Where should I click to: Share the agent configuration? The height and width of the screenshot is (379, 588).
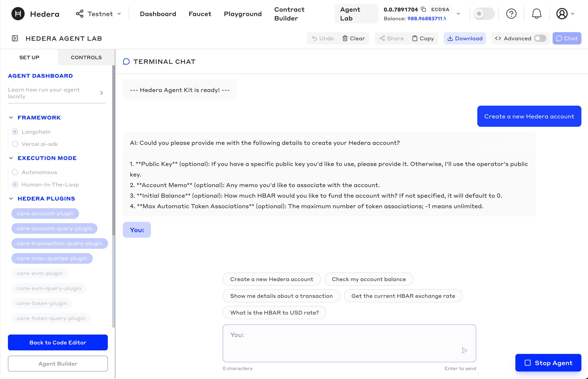[x=391, y=38]
